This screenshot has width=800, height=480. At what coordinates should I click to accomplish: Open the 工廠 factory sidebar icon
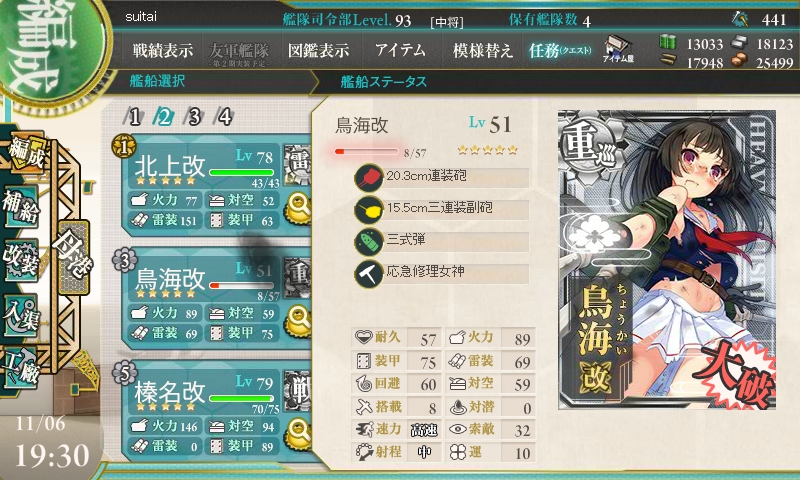point(21,368)
